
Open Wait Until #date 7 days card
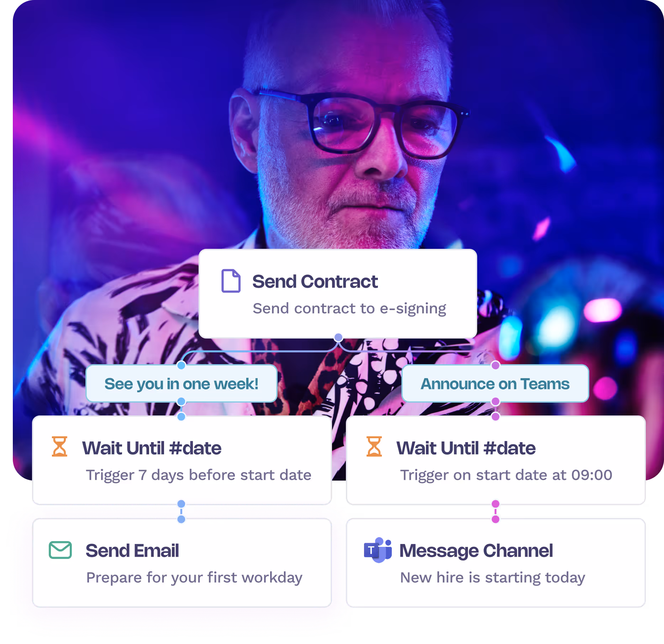coord(182,460)
